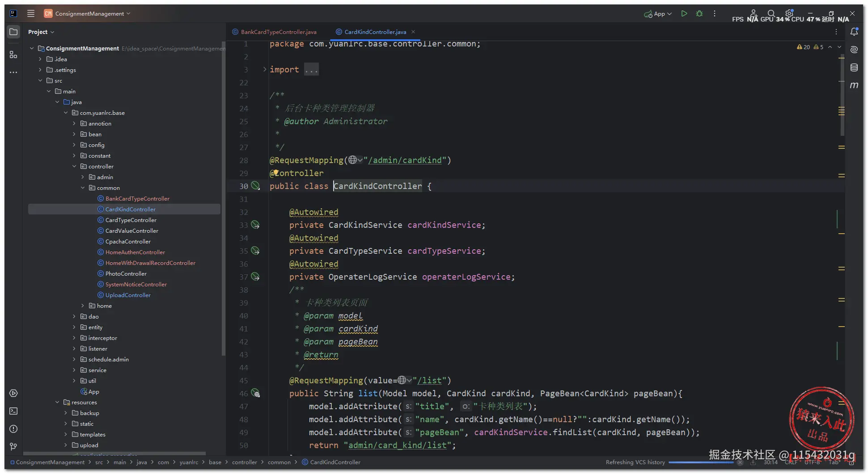Click the Refreshing VCS history progress text
The image size is (868, 474).
[635, 462]
